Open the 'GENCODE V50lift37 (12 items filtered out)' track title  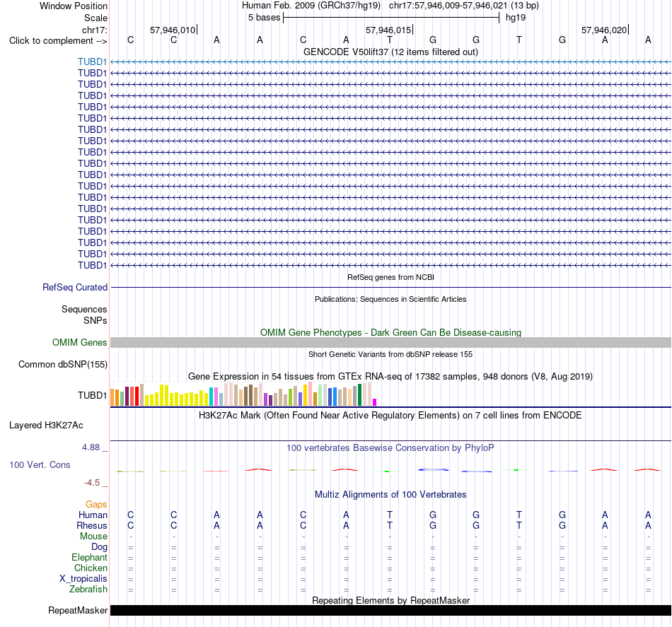click(390, 52)
